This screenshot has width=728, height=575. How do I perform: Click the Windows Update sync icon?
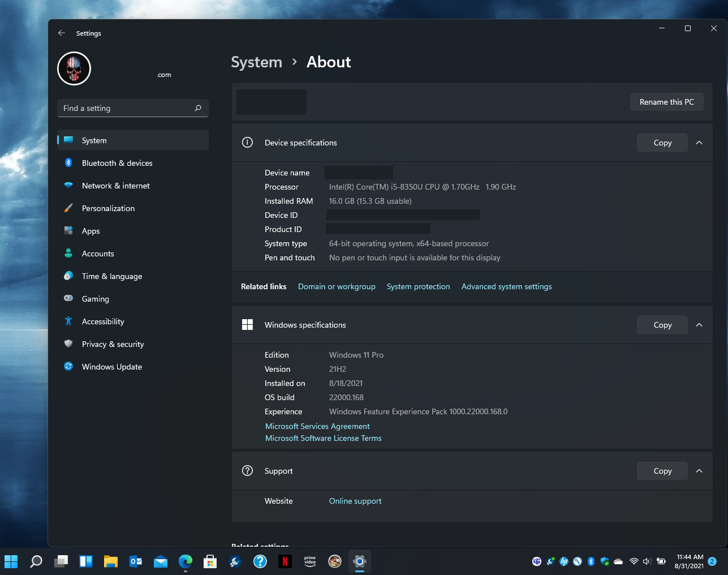[x=68, y=366]
